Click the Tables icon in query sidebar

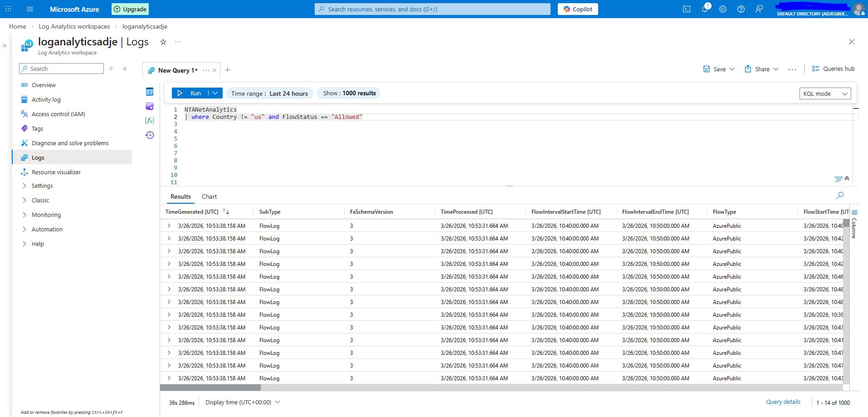(x=150, y=92)
